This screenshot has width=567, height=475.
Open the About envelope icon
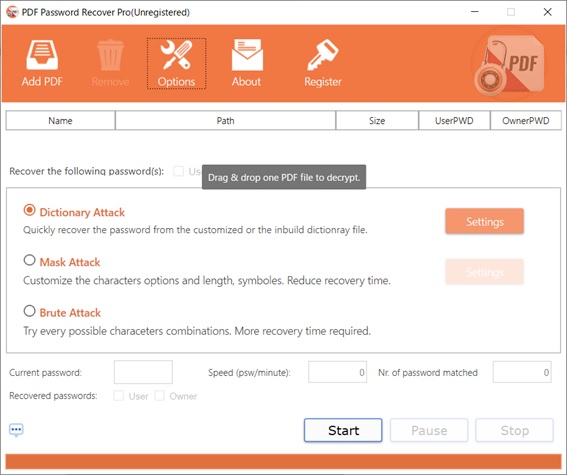pos(247,55)
